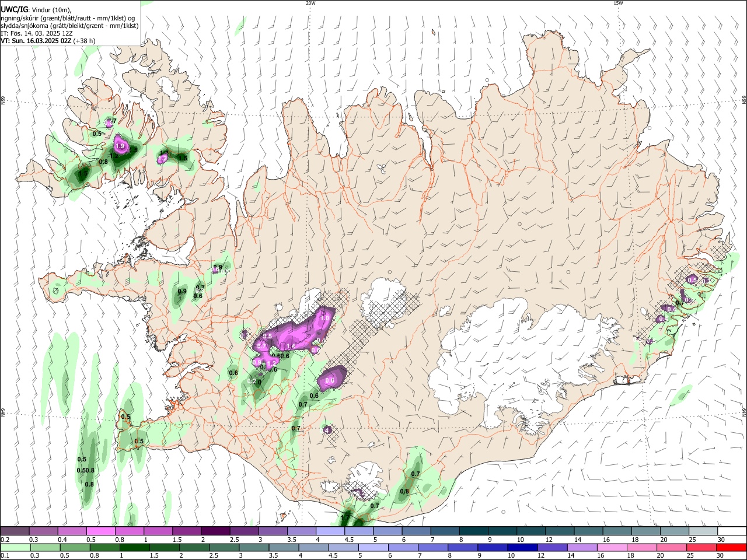Click the '0.2' label under snow legend
The height and width of the screenshot is (560, 747).
coord(5,540)
